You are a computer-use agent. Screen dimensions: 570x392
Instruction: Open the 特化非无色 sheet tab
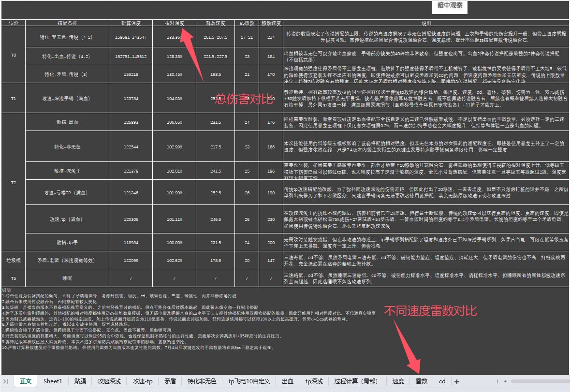[x=202, y=381]
